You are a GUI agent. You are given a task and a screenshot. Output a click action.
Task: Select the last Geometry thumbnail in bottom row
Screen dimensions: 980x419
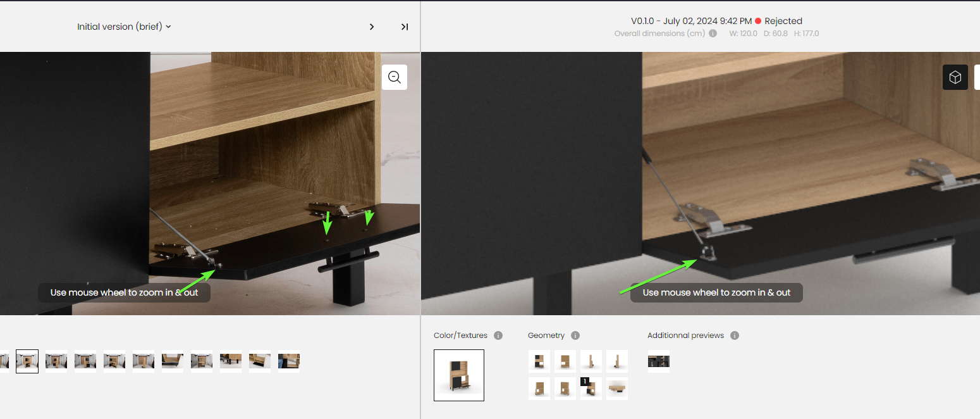(617, 388)
